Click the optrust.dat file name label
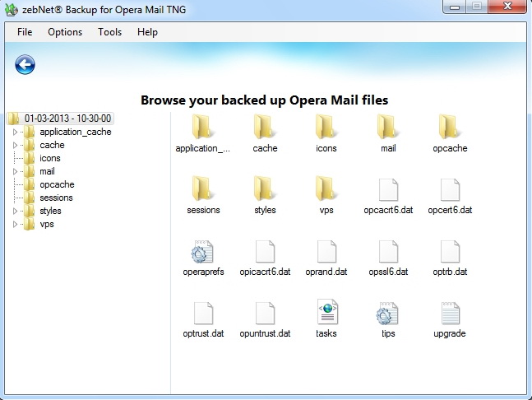The height and width of the screenshot is (400, 532). coord(203,333)
